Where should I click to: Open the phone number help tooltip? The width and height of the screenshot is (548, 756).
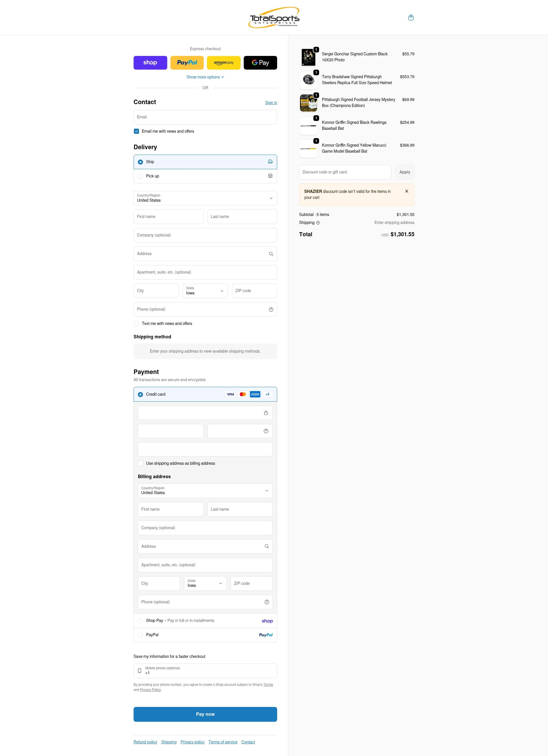coord(271,309)
